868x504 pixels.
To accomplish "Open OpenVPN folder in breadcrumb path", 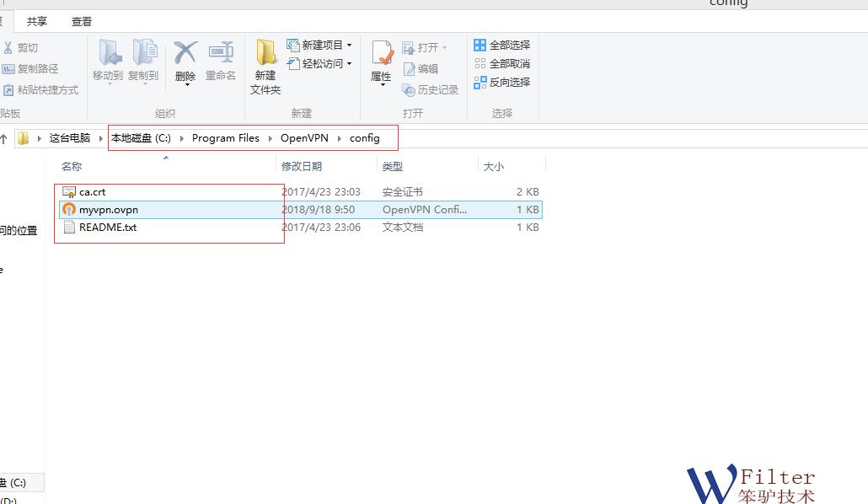I will 303,137.
